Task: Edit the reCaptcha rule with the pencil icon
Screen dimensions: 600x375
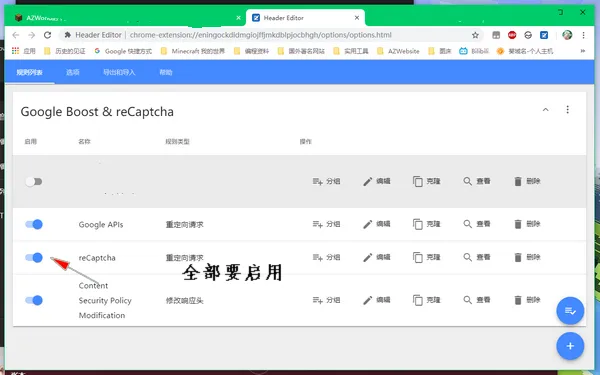Action: click(376, 257)
